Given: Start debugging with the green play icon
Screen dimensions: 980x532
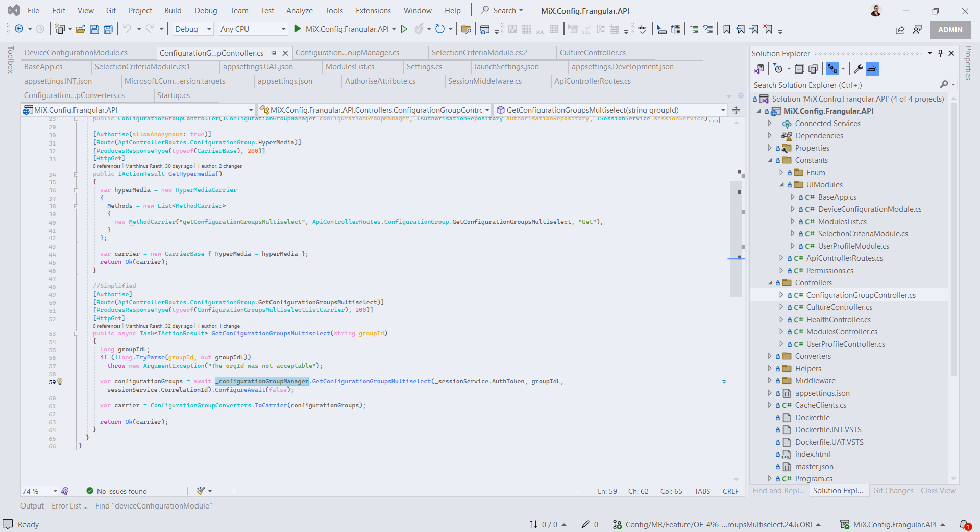Looking at the screenshot, I should (x=298, y=29).
